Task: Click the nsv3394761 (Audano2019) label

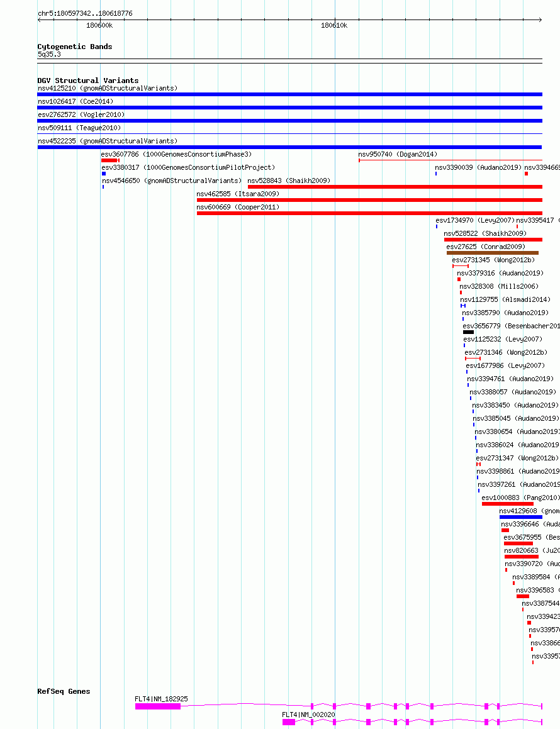Action: click(511, 379)
